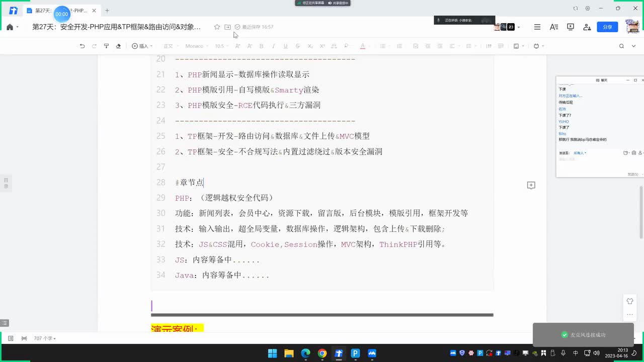Select 所有人 recipient dropdown in chat window
The width and height of the screenshot is (644, 362).
pyautogui.click(x=580, y=153)
